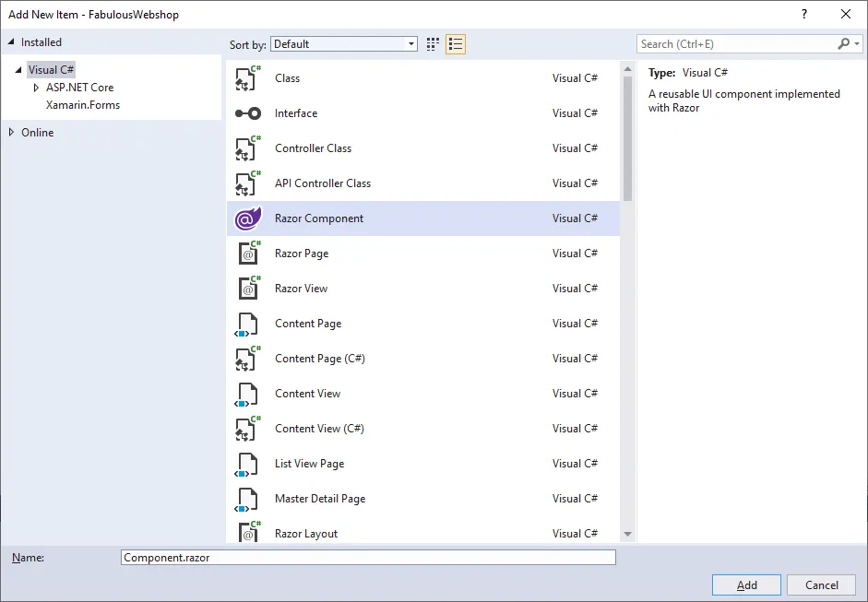
Task: Select the 'Content Page' template name
Action: [x=308, y=324]
